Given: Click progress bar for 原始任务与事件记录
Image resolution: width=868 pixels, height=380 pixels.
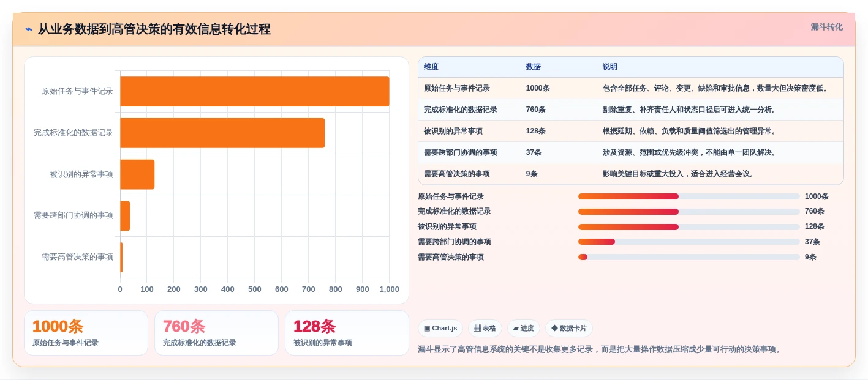Looking at the screenshot, I should (x=689, y=196).
